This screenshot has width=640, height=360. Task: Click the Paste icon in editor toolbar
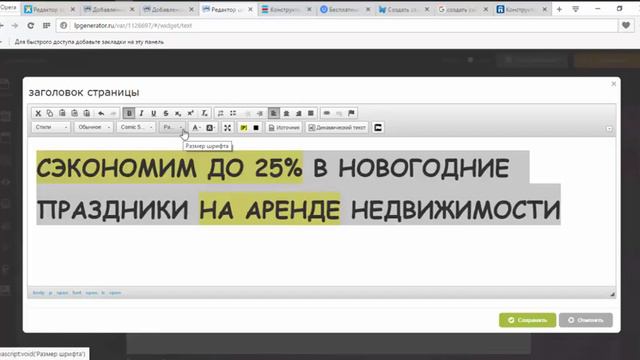(x=62, y=113)
